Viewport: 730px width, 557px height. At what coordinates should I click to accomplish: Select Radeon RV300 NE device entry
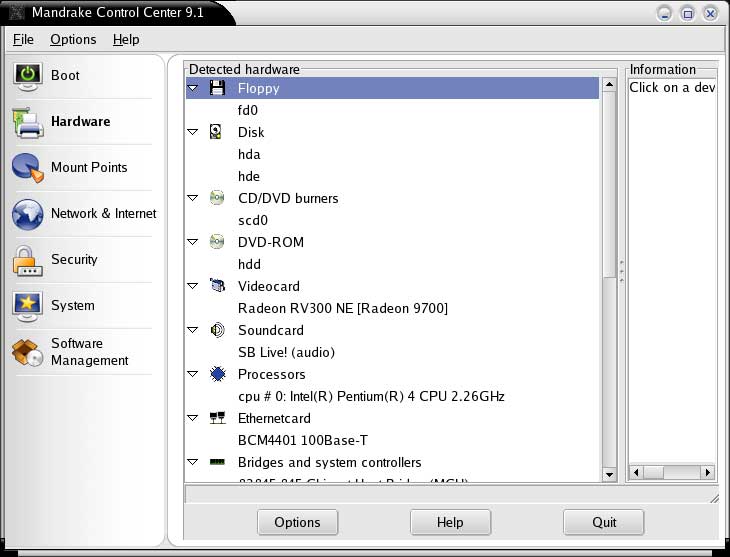342,308
